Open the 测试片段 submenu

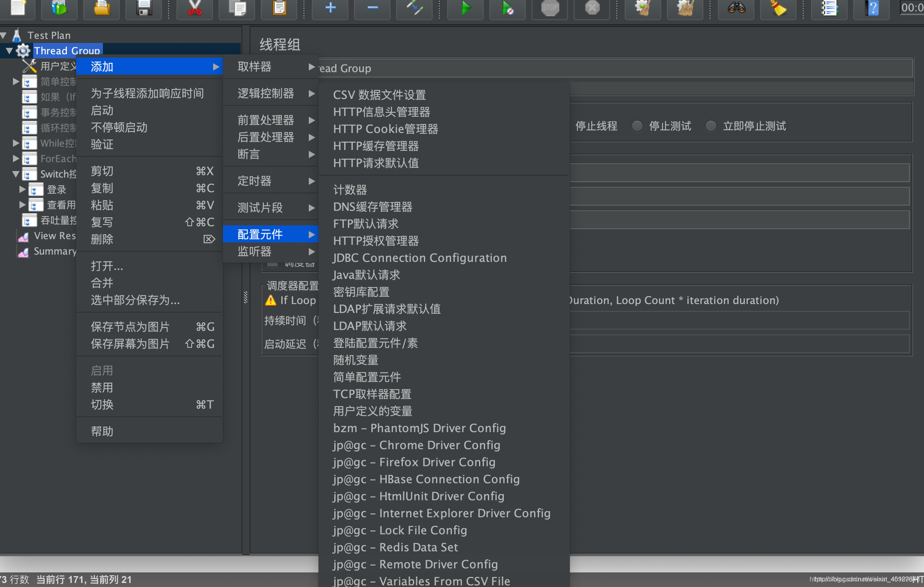271,208
